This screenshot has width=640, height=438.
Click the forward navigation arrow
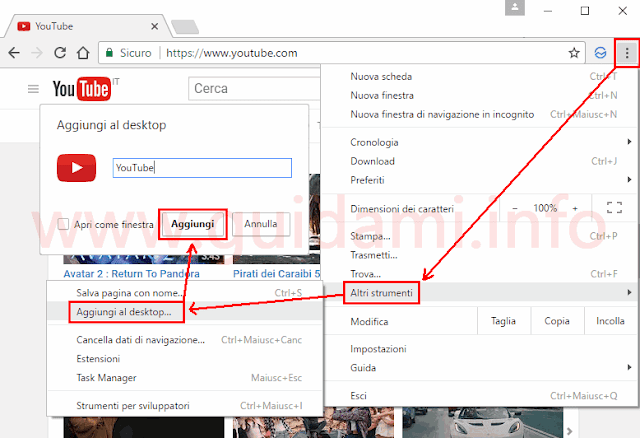tap(37, 53)
